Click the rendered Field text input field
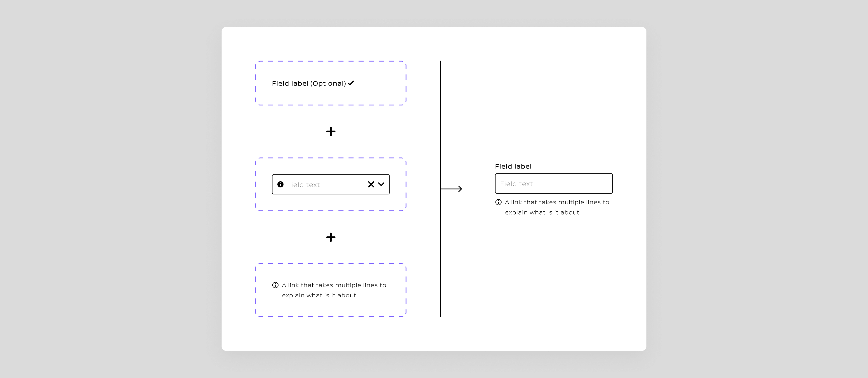Image resolution: width=868 pixels, height=378 pixels. coord(553,183)
